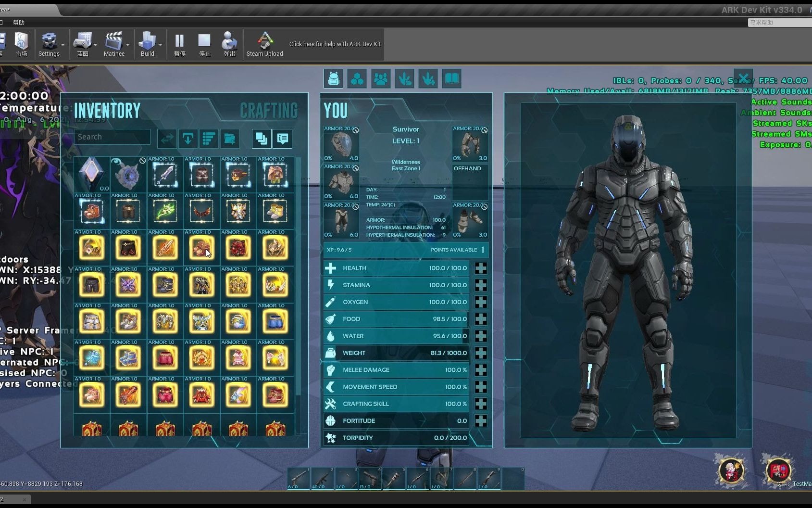Open the Settings gear toolbar button
The width and height of the screenshot is (812, 508).
(x=49, y=44)
